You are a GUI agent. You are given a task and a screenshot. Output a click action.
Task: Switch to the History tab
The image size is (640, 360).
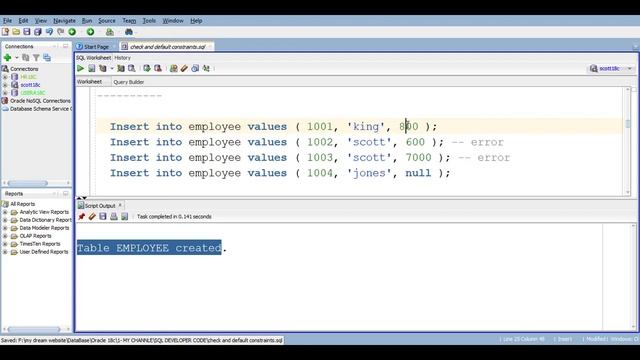tap(122, 58)
